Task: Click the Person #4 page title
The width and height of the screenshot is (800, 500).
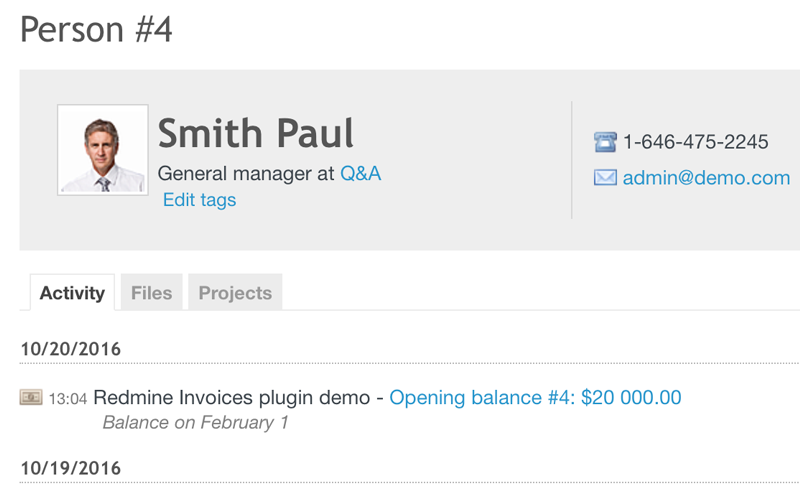Action: click(x=96, y=29)
